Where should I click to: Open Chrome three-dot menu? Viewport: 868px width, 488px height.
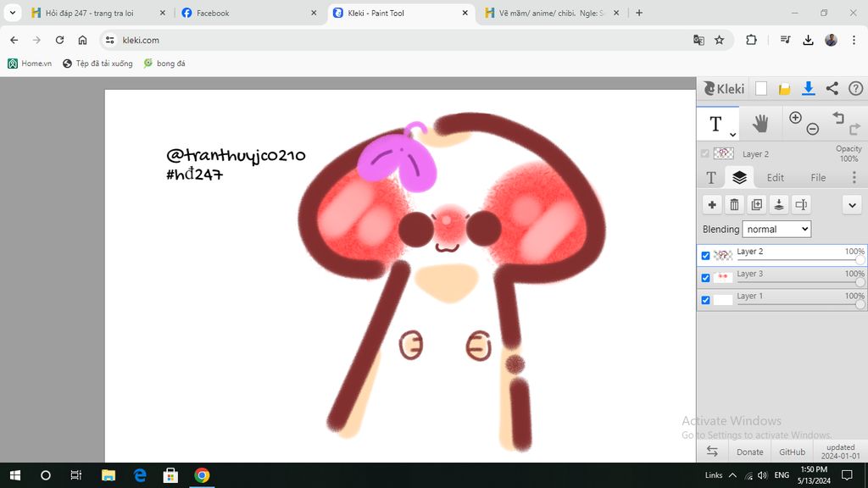pyautogui.click(x=854, y=40)
